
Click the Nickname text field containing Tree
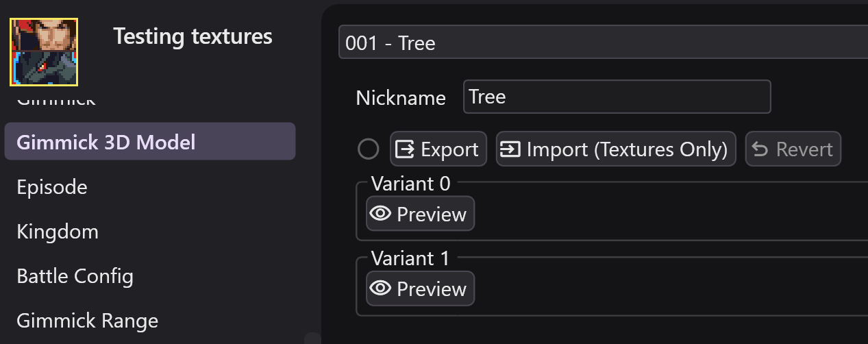[x=617, y=97]
